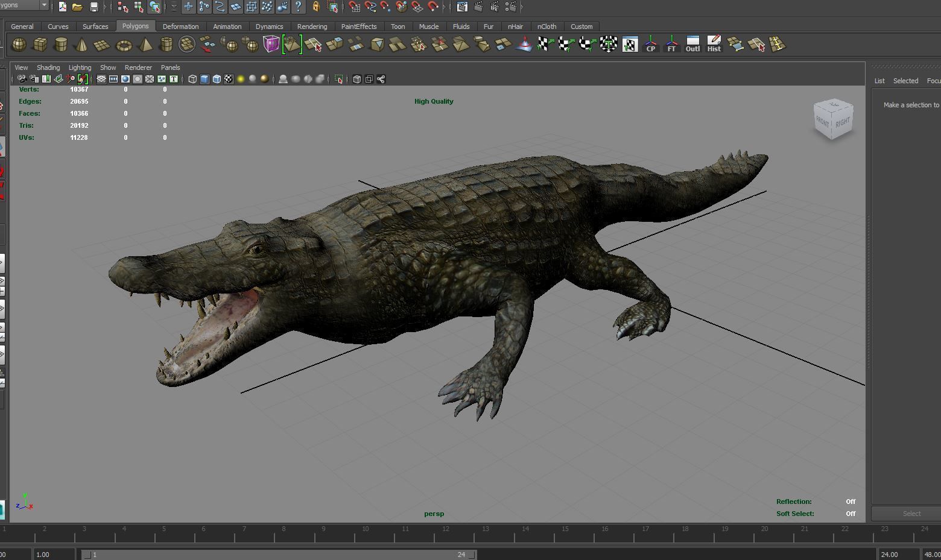Create a new scene with the toolbar icon

point(63,7)
